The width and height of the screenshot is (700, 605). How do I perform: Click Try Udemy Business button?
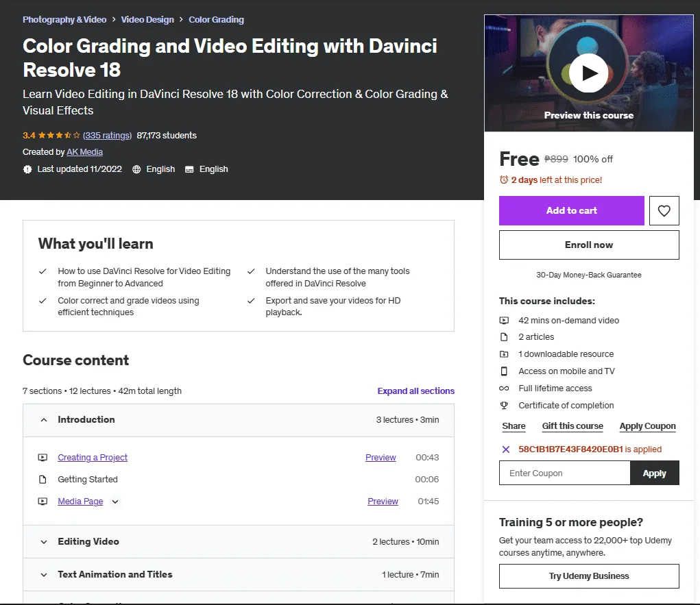(x=589, y=576)
